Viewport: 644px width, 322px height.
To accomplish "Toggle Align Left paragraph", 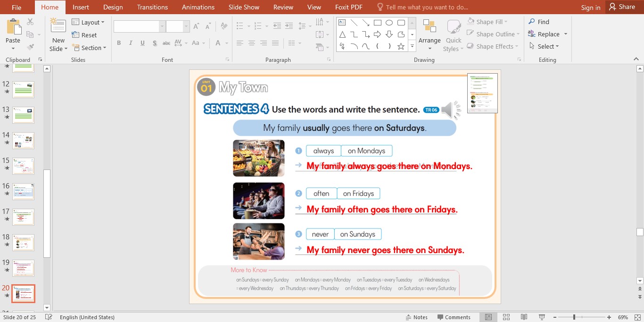I will [x=240, y=43].
